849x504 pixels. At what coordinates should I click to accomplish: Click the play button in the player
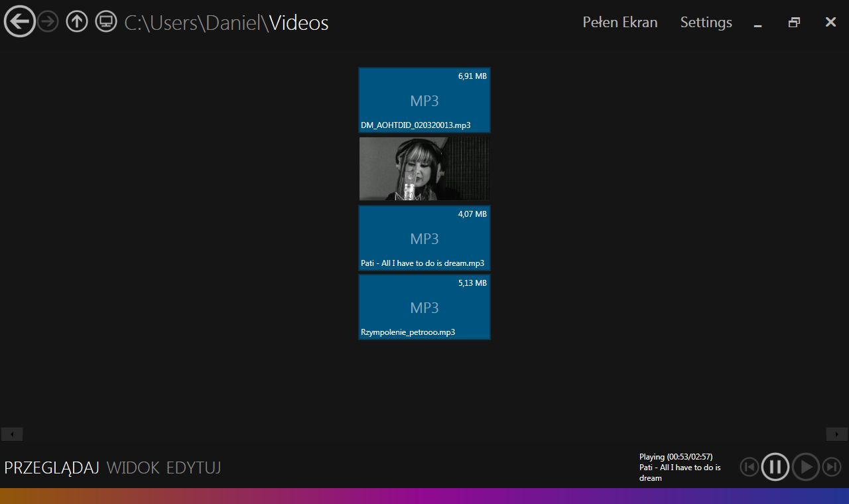(806, 467)
